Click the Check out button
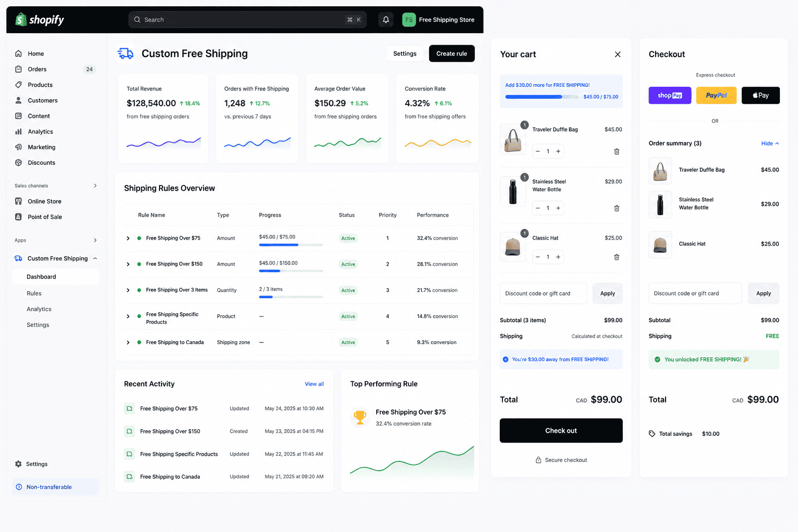 pyautogui.click(x=561, y=431)
